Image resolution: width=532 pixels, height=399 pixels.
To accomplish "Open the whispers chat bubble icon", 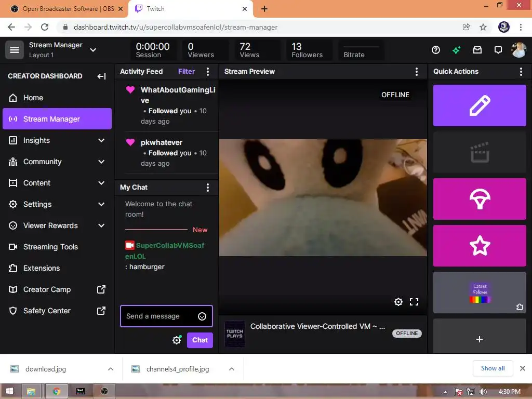I will (x=498, y=50).
